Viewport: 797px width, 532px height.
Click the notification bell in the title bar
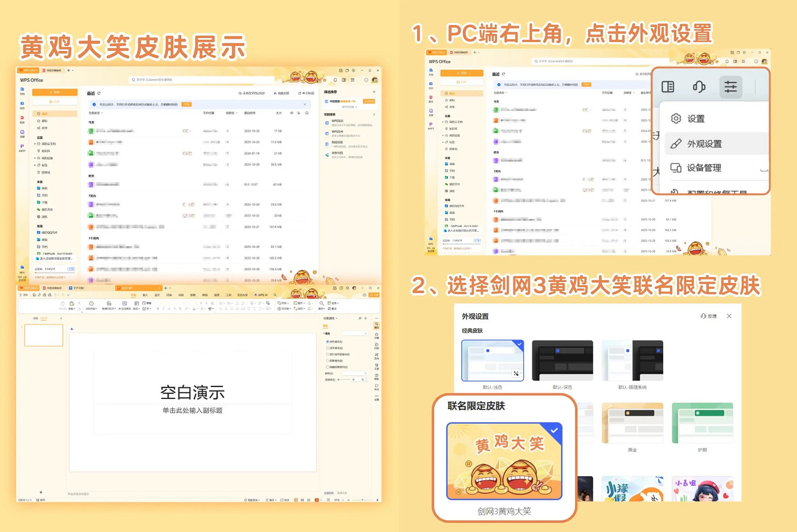(335, 80)
